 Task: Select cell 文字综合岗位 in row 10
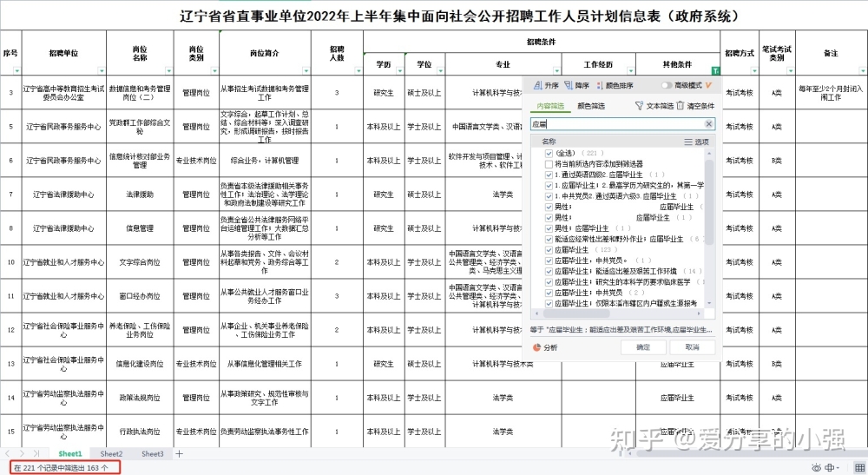pyautogui.click(x=140, y=262)
